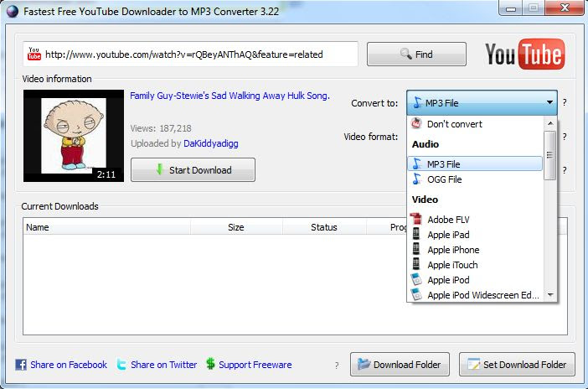This screenshot has height=389, width=588.
Task: Select Apple iPod format
Action: 475,280
